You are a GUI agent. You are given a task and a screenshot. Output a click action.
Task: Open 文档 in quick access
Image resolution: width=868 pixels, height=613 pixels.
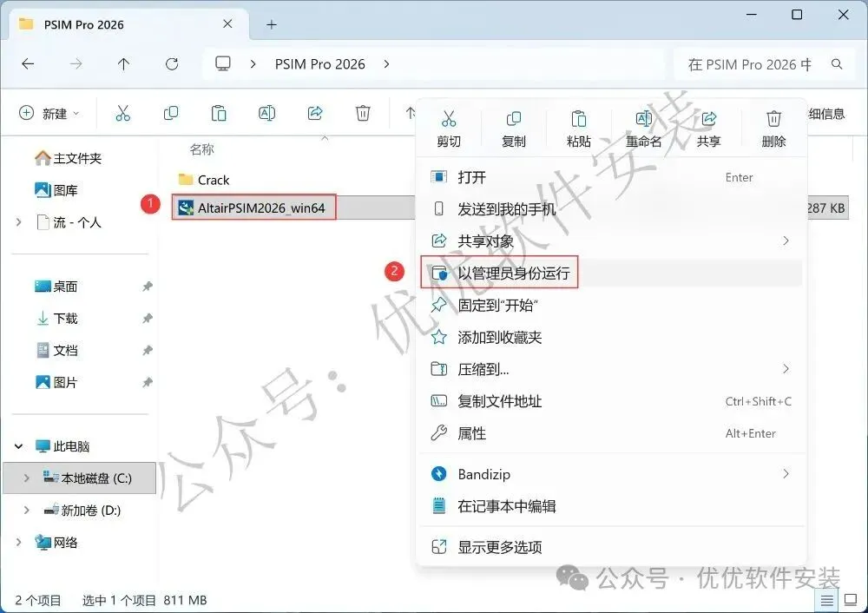coord(56,351)
